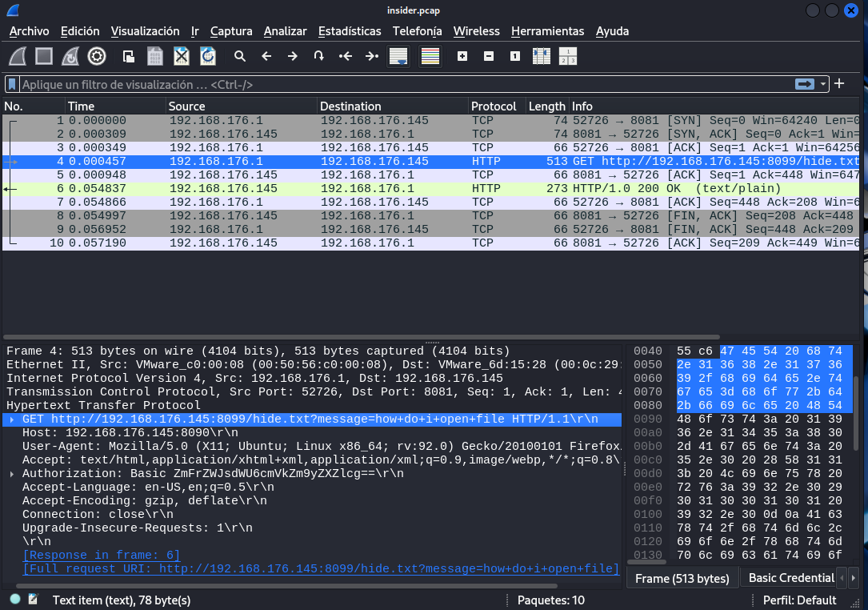868x610 pixels.
Task: Jump to the last packet
Action: point(372,56)
